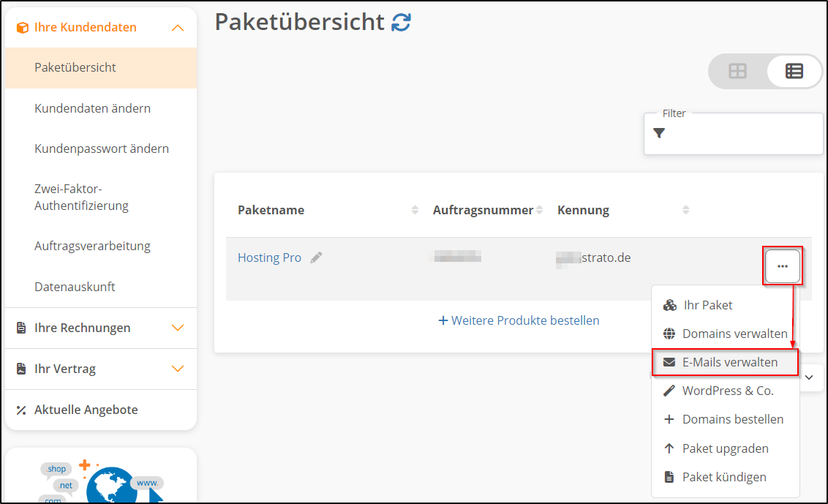Click the globe icon for Domains verwalten
Viewport: 828px width, 504px height.
tap(668, 333)
